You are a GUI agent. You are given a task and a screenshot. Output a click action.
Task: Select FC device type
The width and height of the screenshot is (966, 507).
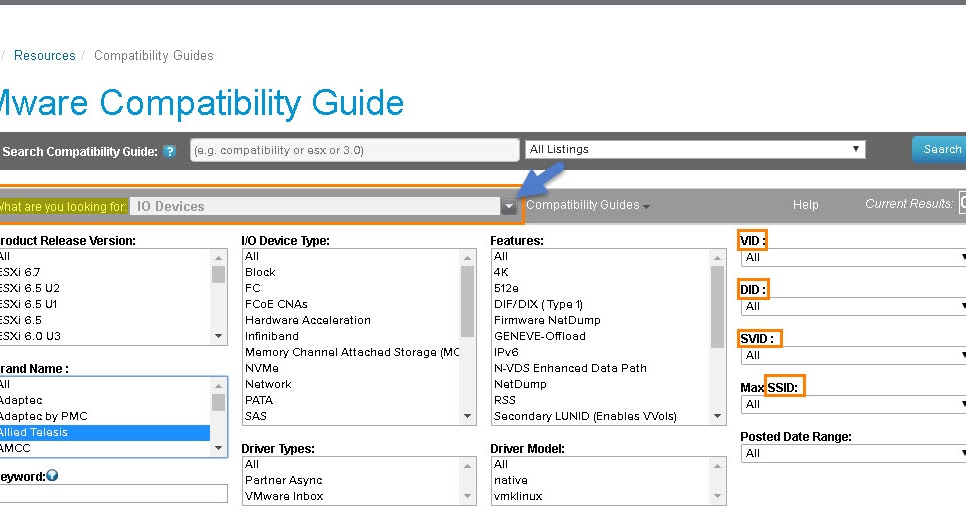pyautogui.click(x=253, y=288)
